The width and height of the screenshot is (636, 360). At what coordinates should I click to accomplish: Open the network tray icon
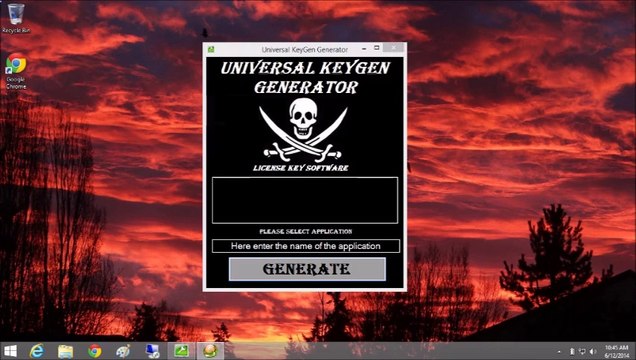click(x=582, y=351)
